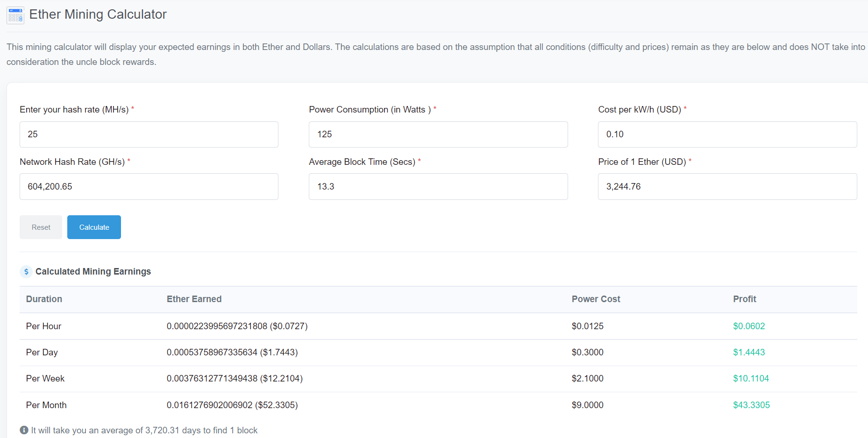Click the 'Network Hash Rate (GH/s)' label
Screen dimensions: 868x438
72,162
